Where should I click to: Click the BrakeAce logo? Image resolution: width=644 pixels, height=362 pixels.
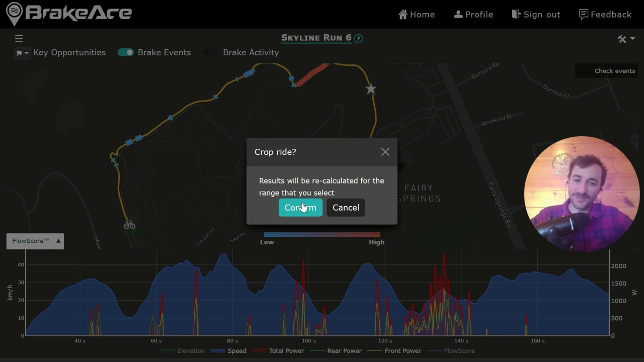[x=69, y=14]
